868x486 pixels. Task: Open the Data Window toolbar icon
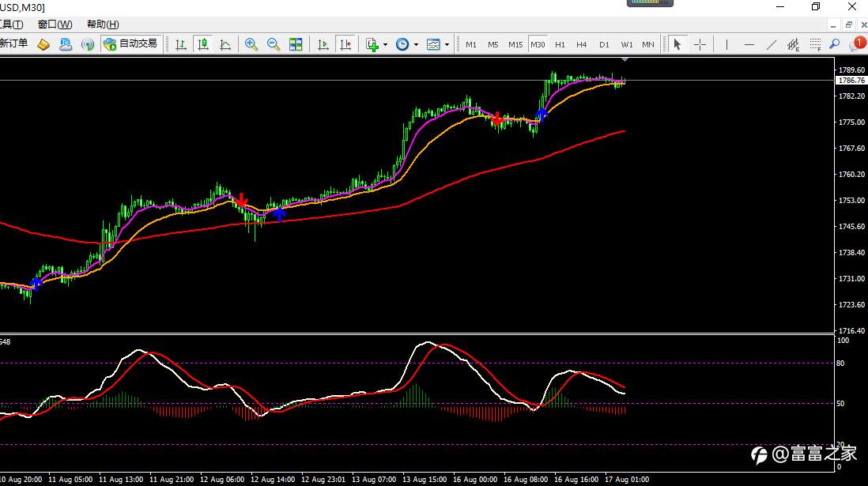(x=66, y=44)
